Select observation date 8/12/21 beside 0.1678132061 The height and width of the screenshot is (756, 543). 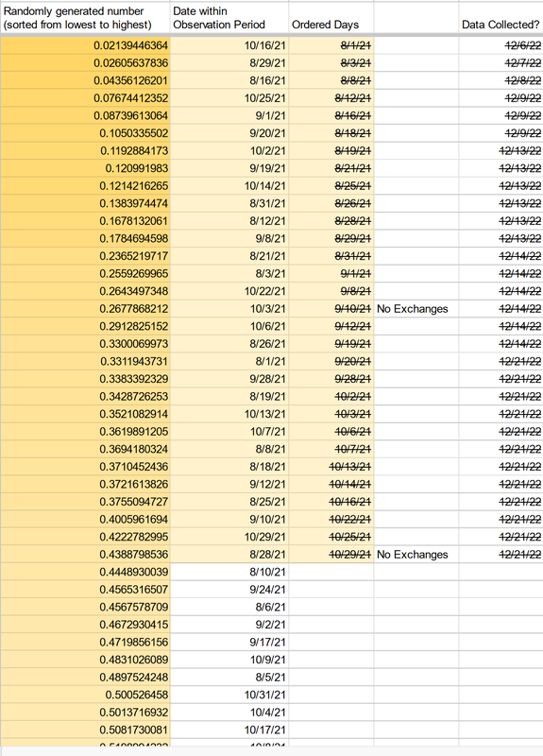229,221
